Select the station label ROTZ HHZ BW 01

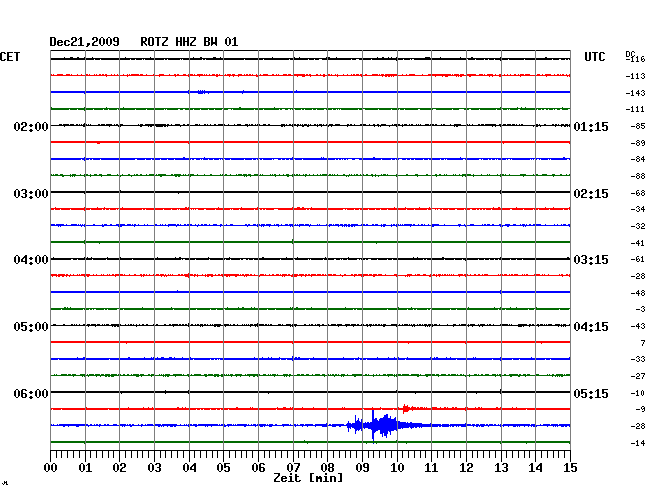[189, 42]
